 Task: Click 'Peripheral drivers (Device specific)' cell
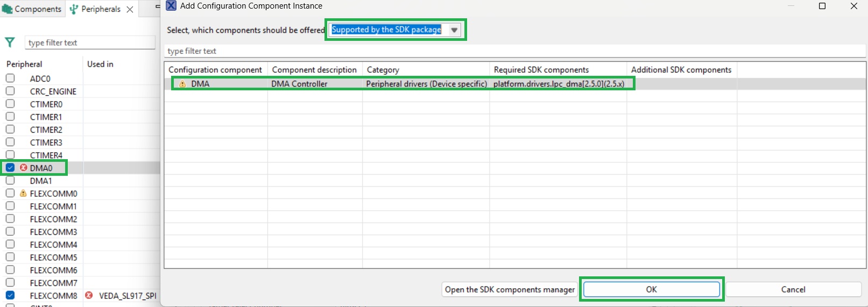pyautogui.click(x=426, y=84)
